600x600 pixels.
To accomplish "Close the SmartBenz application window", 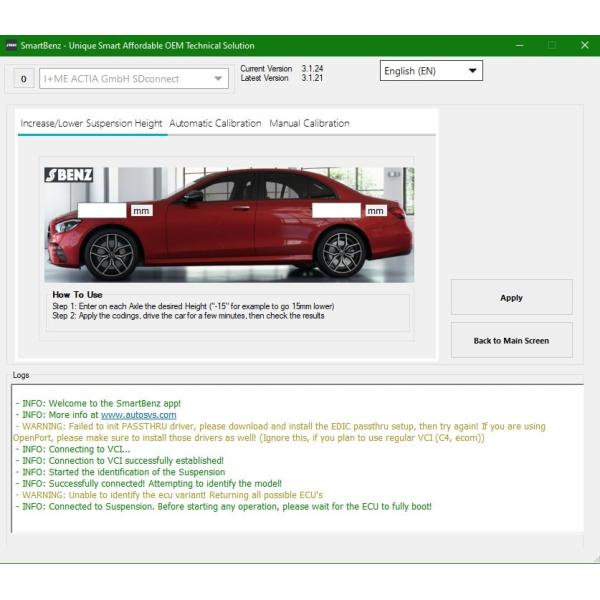I will pyautogui.click(x=584, y=45).
